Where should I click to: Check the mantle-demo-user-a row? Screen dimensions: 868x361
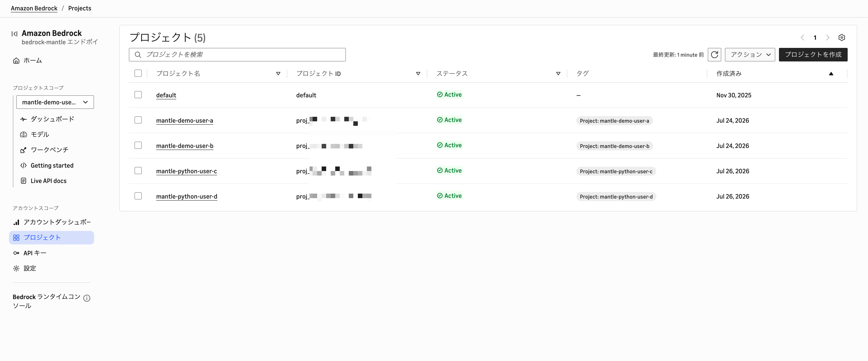[x=138, y=120]
